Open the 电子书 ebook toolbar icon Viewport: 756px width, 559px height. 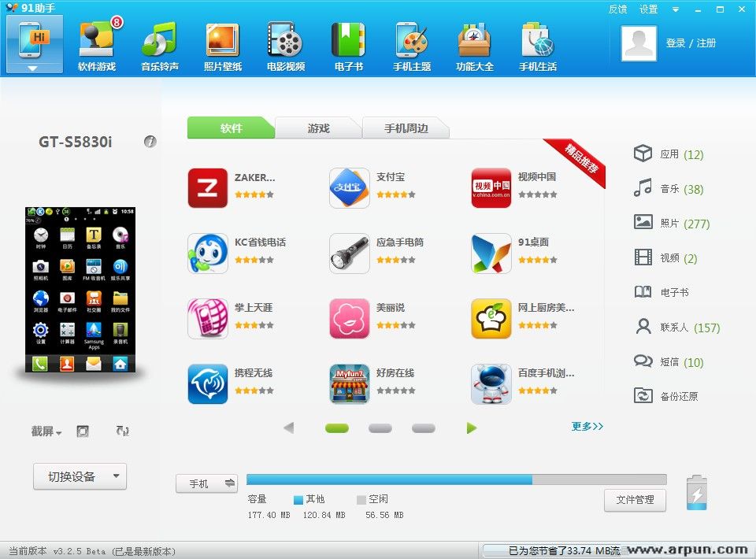click(349, 46)
